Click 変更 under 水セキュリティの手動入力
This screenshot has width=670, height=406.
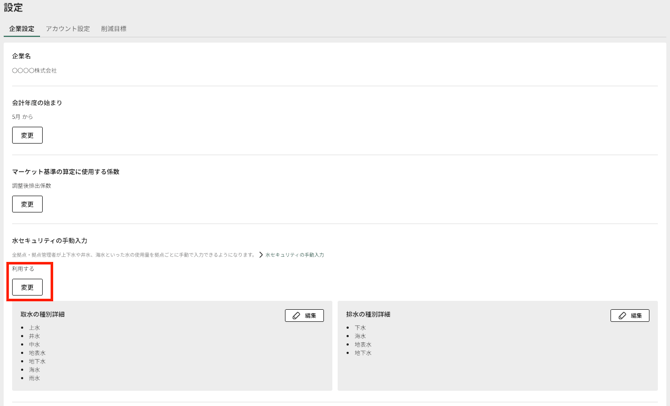(27, 287)
